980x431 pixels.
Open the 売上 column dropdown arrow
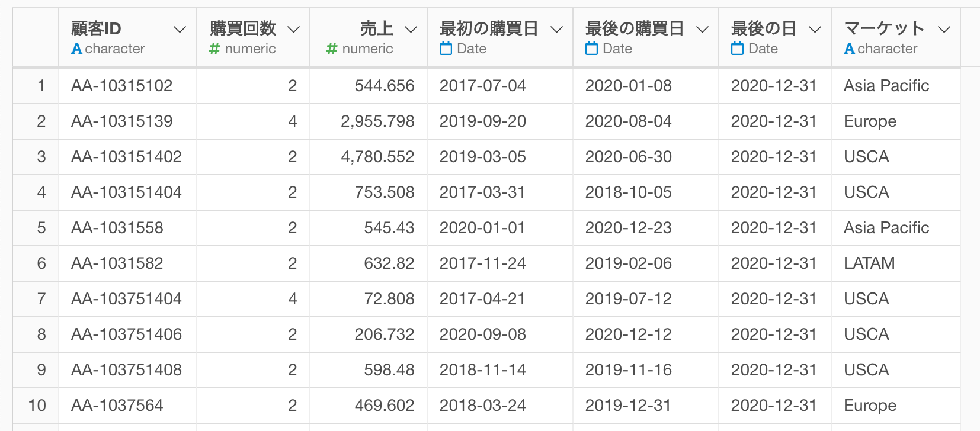click(411, 30)
